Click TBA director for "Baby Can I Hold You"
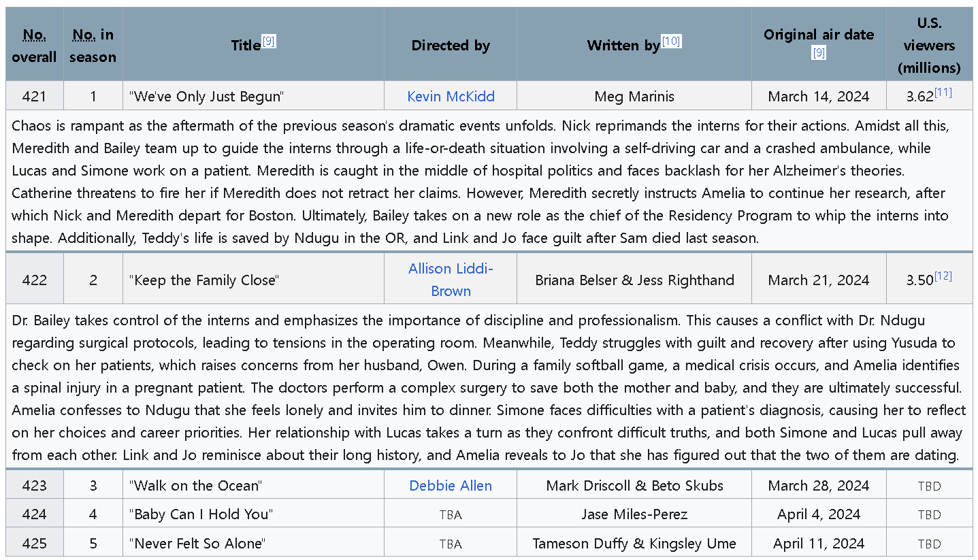The height and width of the screenshot is (560, 978). (x=451, y=515)
